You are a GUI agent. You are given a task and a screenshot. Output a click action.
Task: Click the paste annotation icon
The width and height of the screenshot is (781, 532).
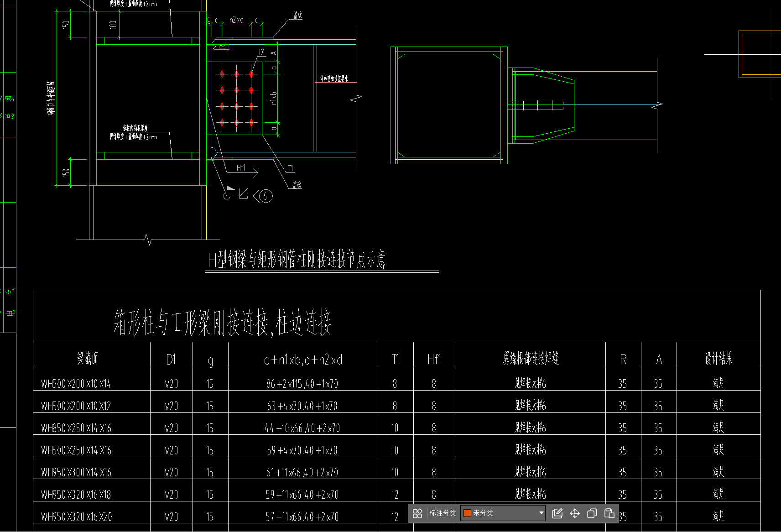pos(609,513)
